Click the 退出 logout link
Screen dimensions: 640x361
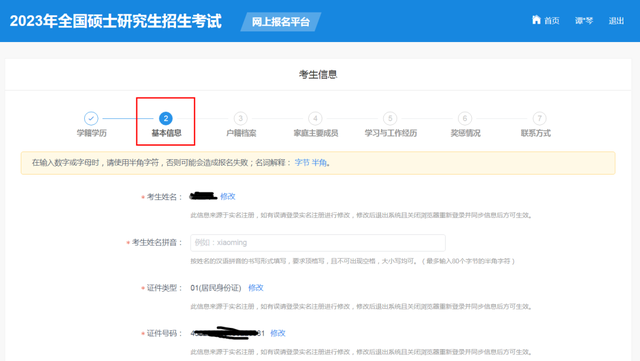click(x=616, y=21)
